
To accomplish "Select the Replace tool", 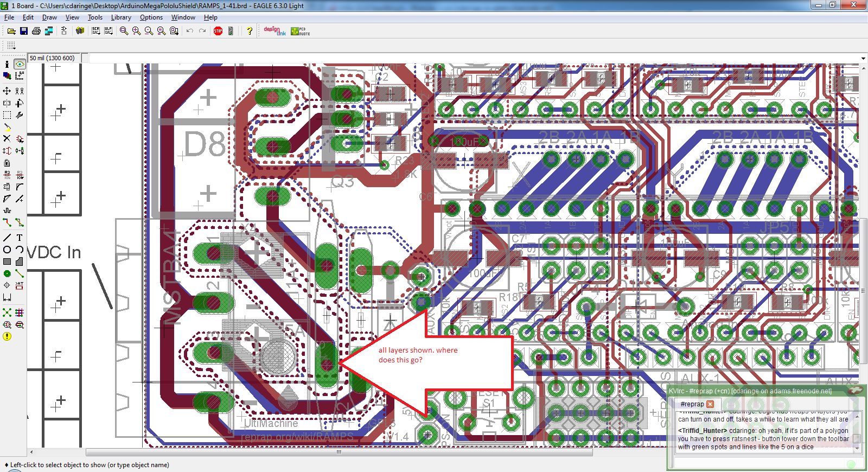I will coord(20,151).
